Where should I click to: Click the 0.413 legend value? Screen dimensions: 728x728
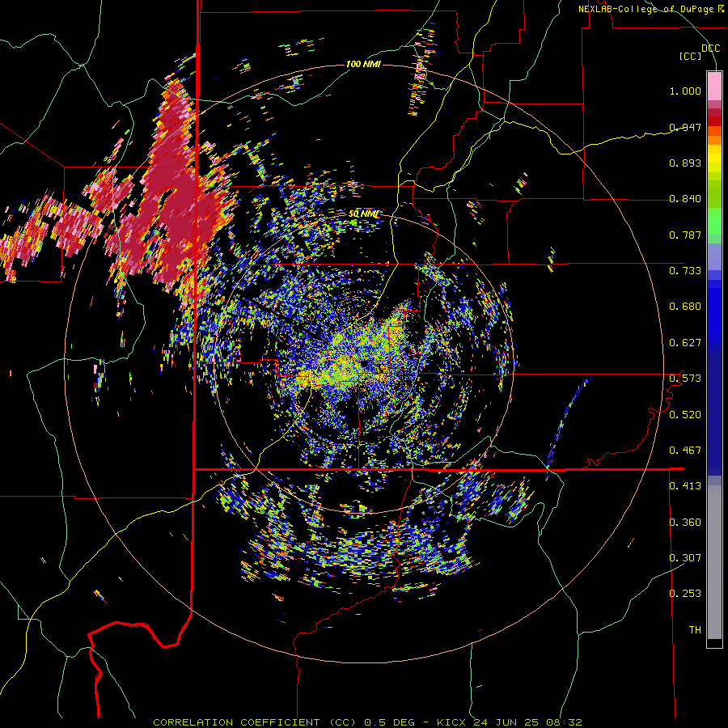tap(685, 486)
